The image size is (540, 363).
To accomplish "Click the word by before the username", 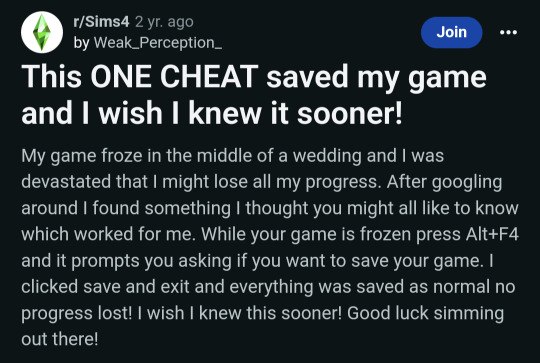I will point(82,43).
